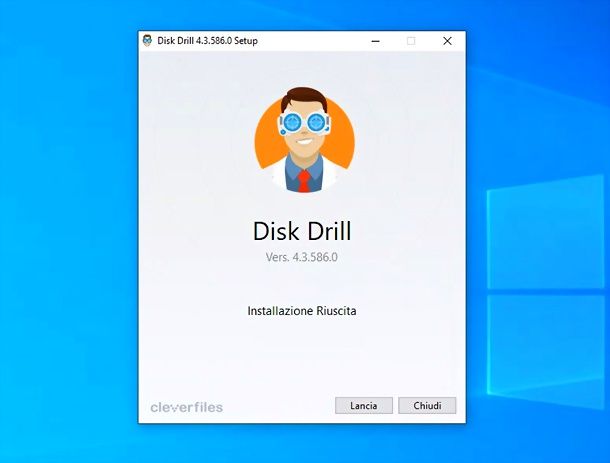This screenshot has height=463, width=610.
Task: Minimize the Disk Drill Setup window
Action: [x=375, y=41]
